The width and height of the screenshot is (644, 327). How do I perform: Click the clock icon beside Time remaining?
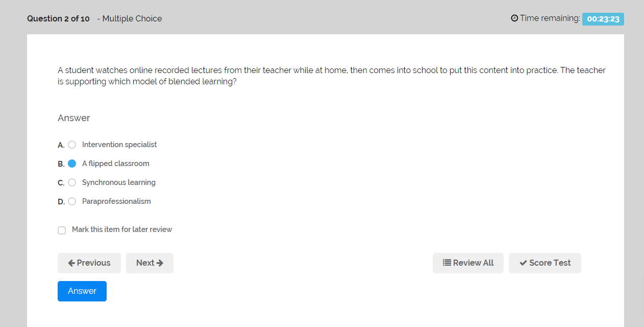pos(514,18)
